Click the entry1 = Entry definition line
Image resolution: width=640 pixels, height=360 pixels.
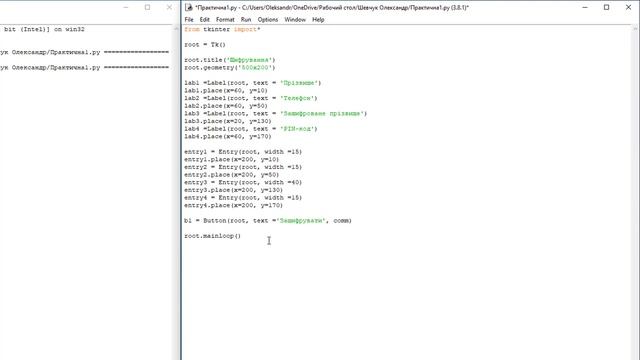coord(243,152)
